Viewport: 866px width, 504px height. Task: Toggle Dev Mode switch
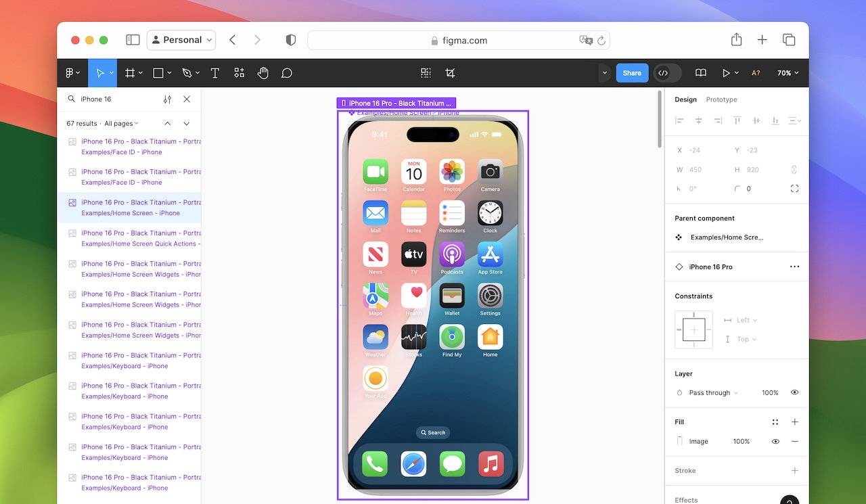point(668,73)
